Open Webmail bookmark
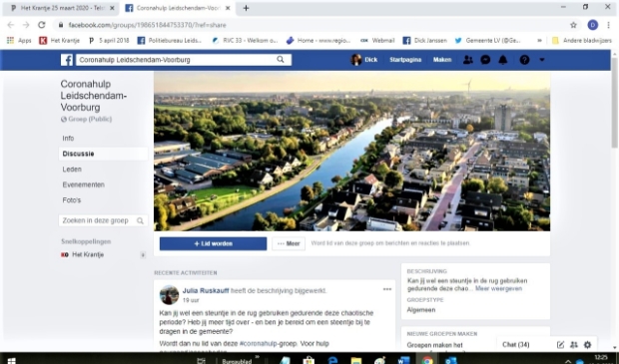 (x=377, y=40)
